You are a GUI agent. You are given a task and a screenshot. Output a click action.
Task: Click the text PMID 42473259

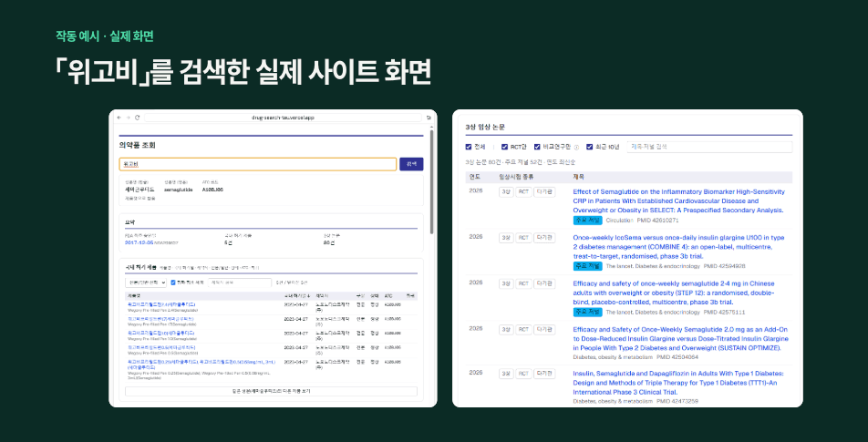click(x=677, y=401)
